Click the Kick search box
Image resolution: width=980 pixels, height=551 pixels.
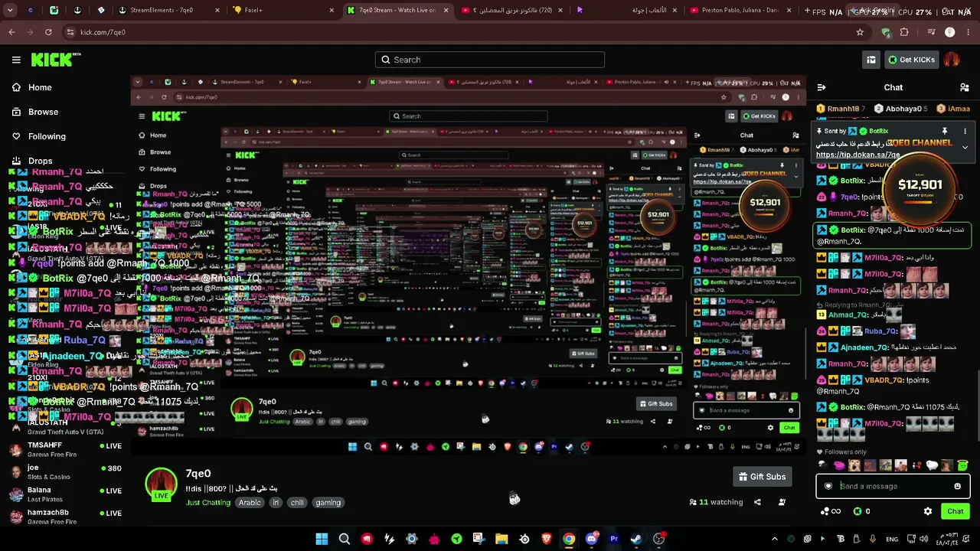(x=490, y=60)
